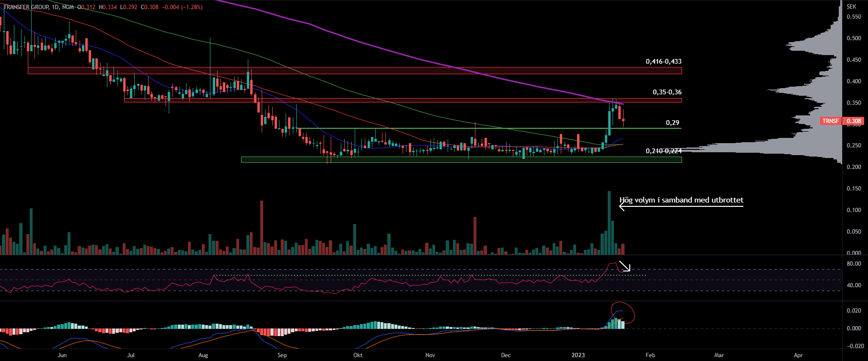The height and width of the screenshot is (361, 868).
Task: Click the 2023 label on time axis
Action: point(578,355)
